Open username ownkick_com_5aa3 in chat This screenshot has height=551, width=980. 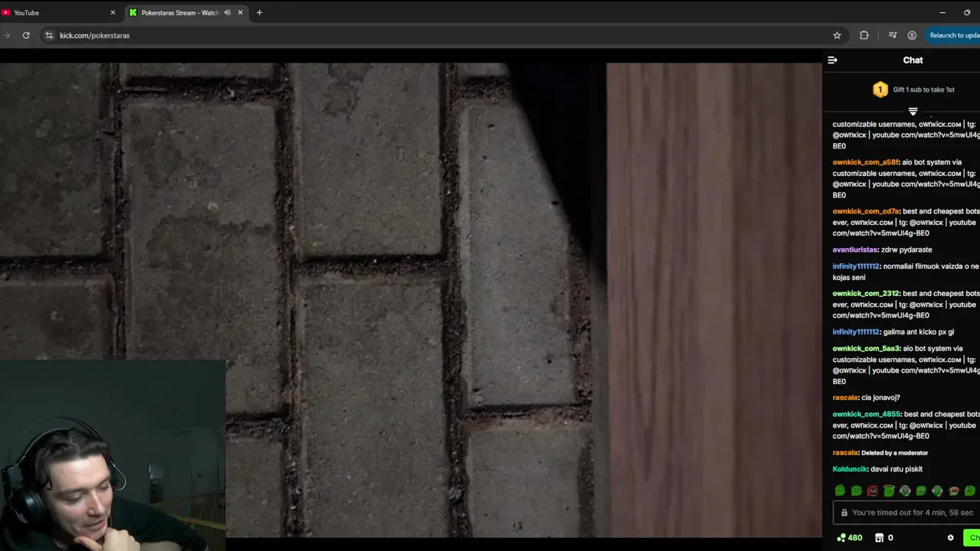[x=866, y=349]
